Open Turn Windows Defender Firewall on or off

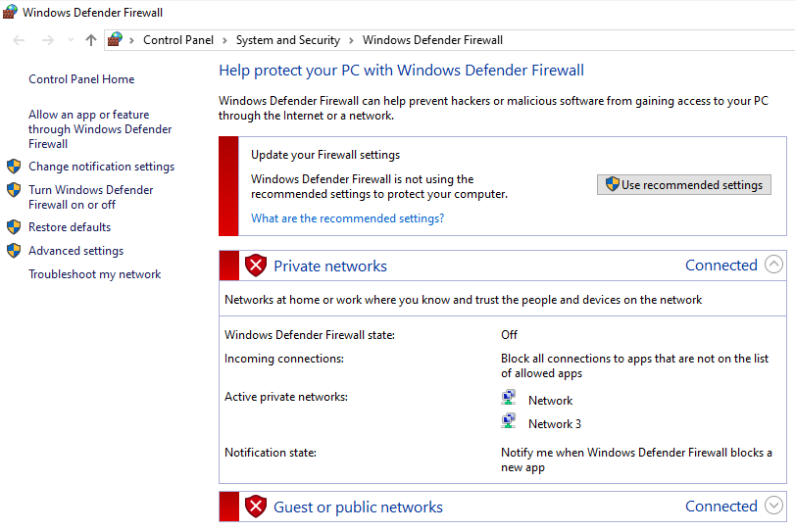coord(91,197)
